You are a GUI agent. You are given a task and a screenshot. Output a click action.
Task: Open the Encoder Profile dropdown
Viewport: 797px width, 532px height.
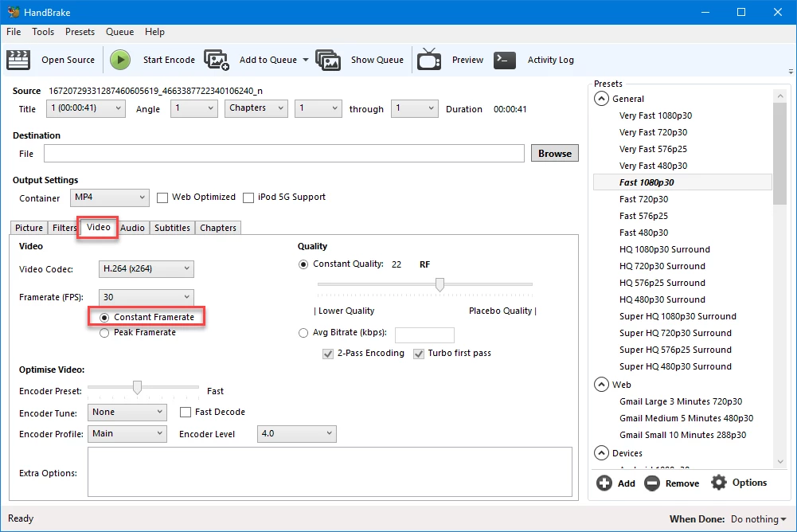127,433
